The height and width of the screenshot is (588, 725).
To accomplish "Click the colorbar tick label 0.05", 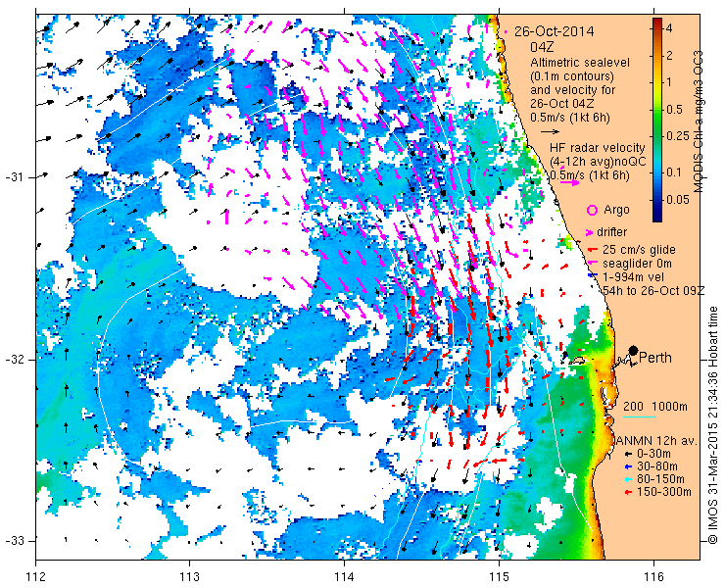I will click(677, 200).
